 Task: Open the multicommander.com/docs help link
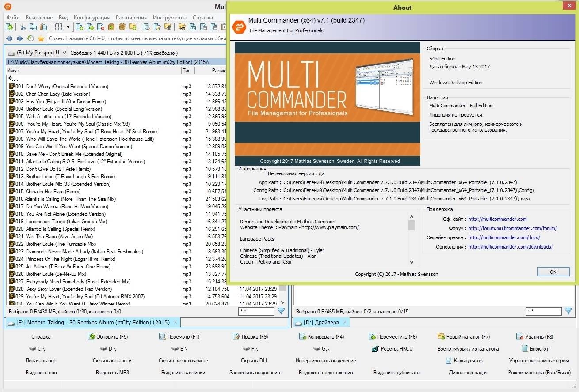pyautogui.click(x=504, y=237)
